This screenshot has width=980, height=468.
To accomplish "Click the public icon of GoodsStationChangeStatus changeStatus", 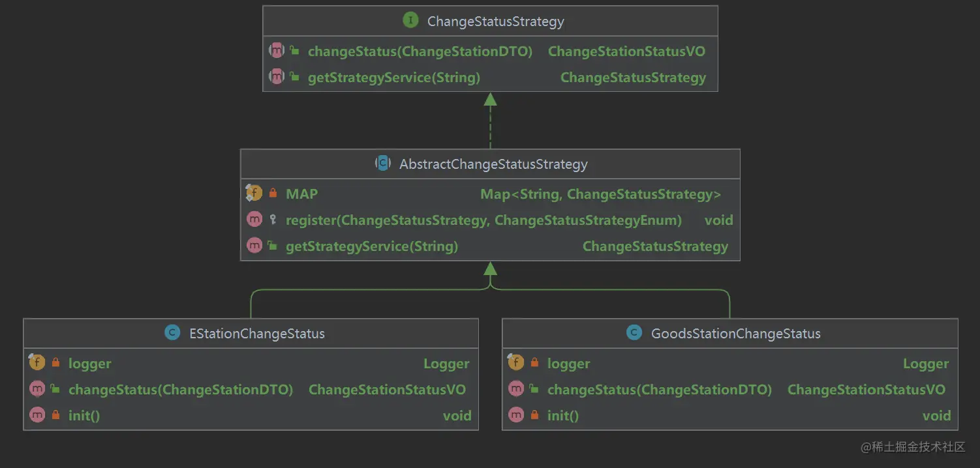I will (x=534, y=389).
